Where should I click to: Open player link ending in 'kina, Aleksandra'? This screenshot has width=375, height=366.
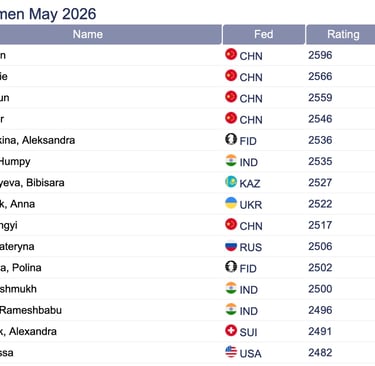[x=37, y=140]
